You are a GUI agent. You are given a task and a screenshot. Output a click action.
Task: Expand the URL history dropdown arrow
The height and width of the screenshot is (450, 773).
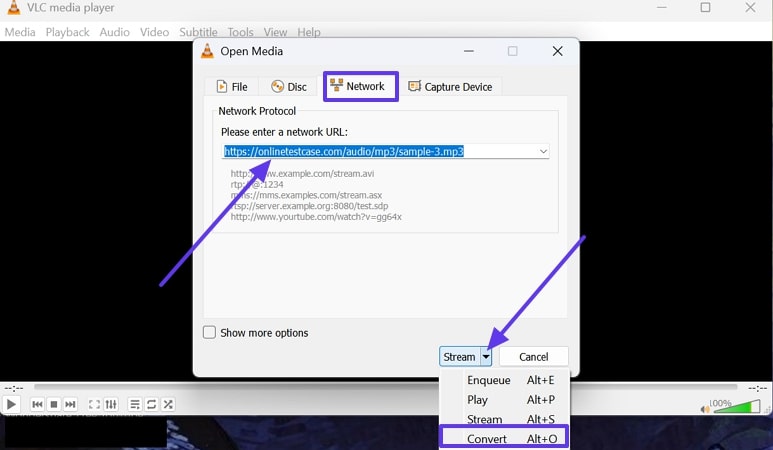[x=543, y=151]
